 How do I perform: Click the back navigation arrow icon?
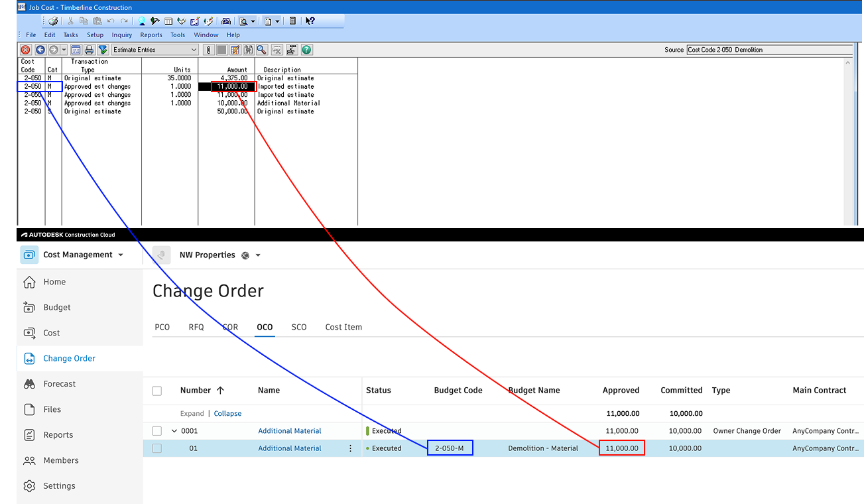(40, 50)
